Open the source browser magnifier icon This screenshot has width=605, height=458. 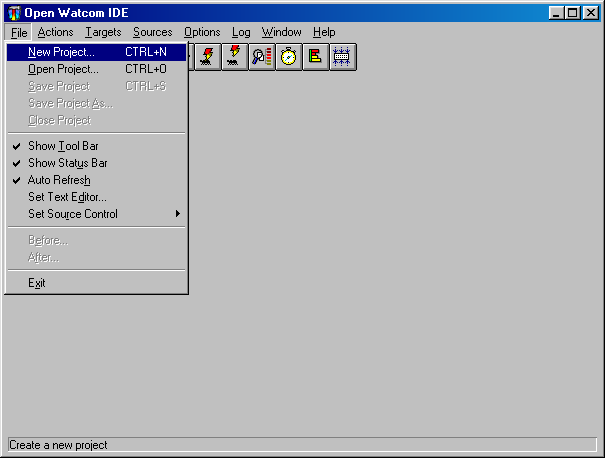pos(262,57)
